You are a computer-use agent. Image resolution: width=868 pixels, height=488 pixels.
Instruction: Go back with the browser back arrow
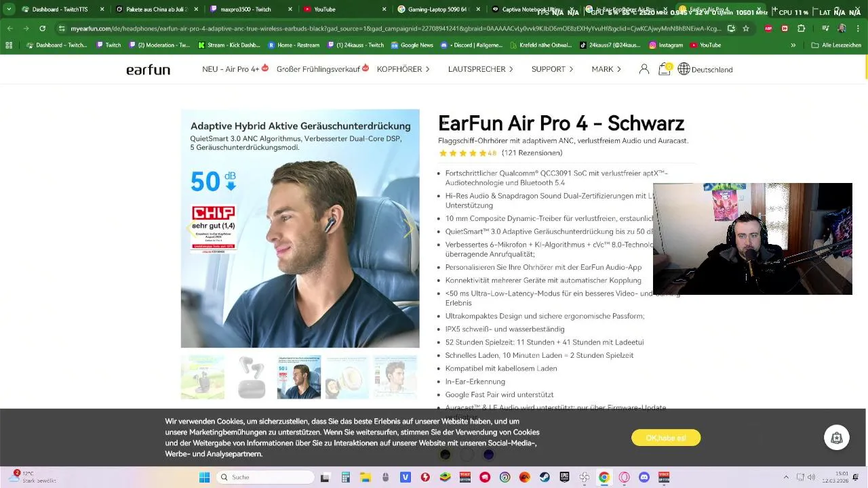coord(9,28)
